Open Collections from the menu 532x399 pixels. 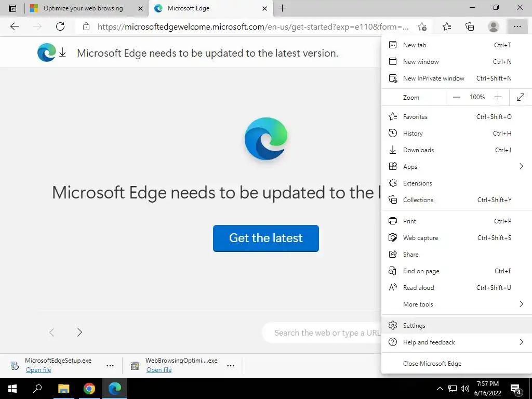tap(457, 199)
